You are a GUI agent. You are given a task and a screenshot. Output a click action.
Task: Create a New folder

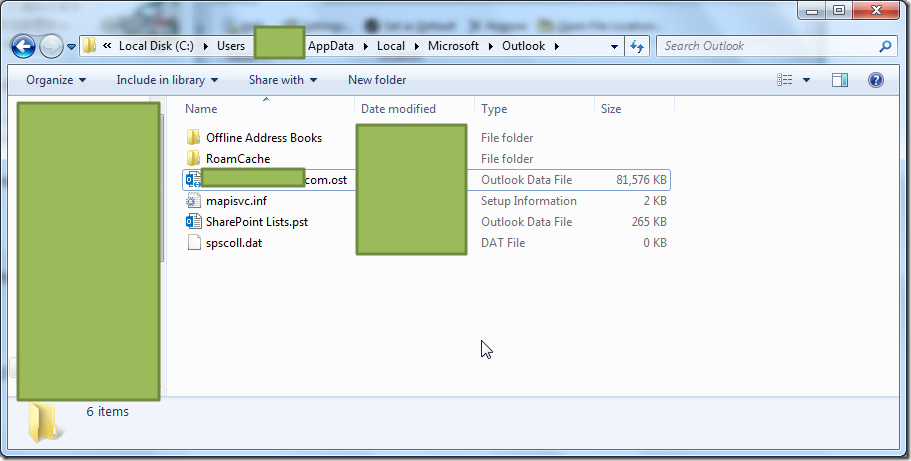377,80
